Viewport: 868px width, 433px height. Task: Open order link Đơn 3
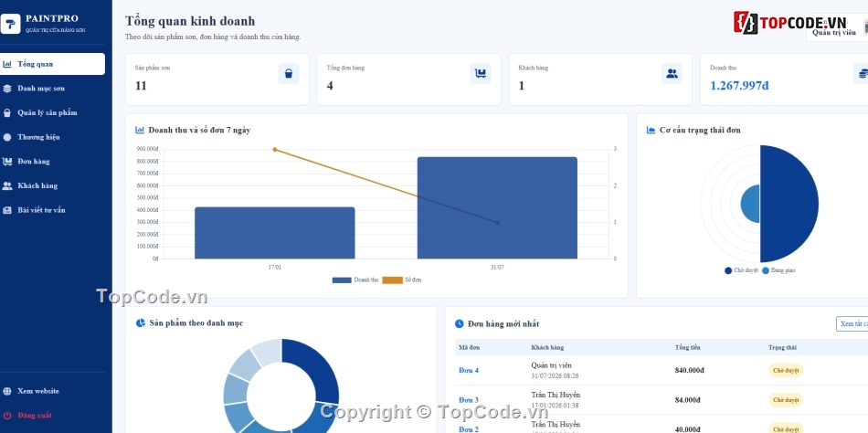[x=469, y=400]
